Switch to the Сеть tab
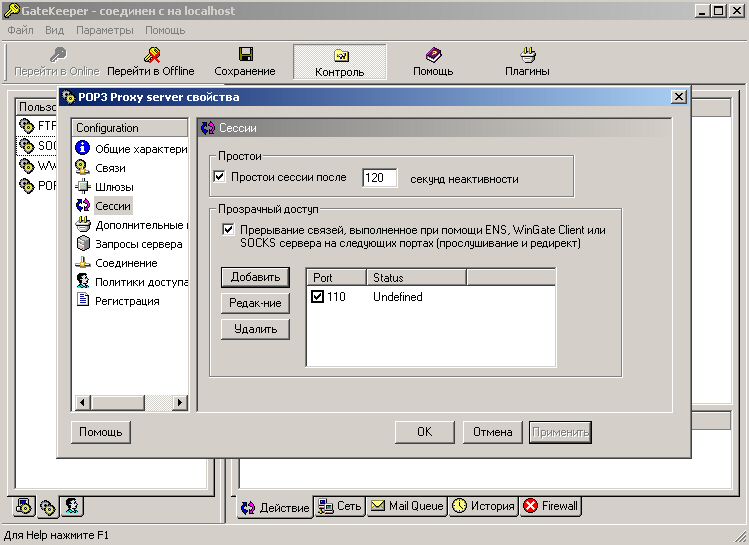 (x=340, y=506)
